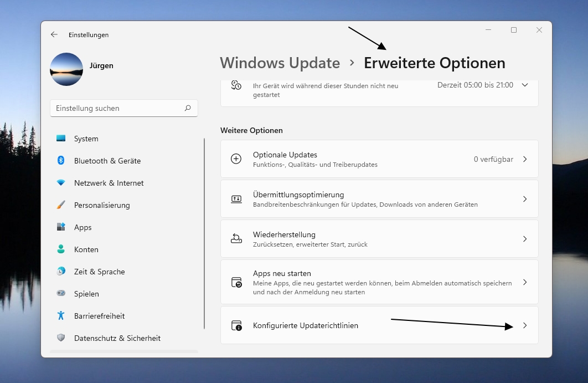Screen dimensions: 588x383
Task: Click the Konfigurierte Updaterichtlinien info icon
Action: (236, 325)
